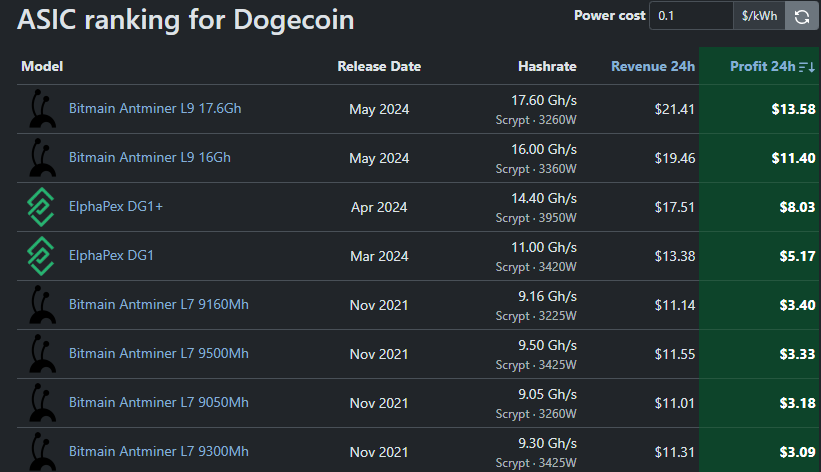Click the Release Date column header
The image size is (821, 472).
[379, 67]
